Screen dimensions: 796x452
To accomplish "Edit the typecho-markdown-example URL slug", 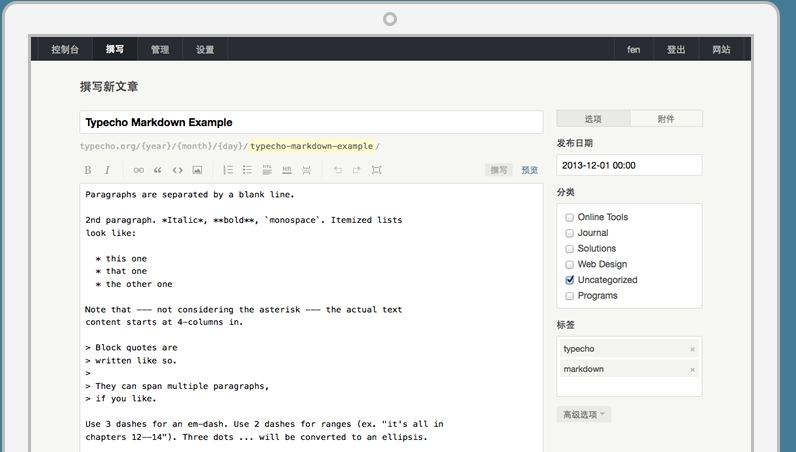I will [312, 146].
